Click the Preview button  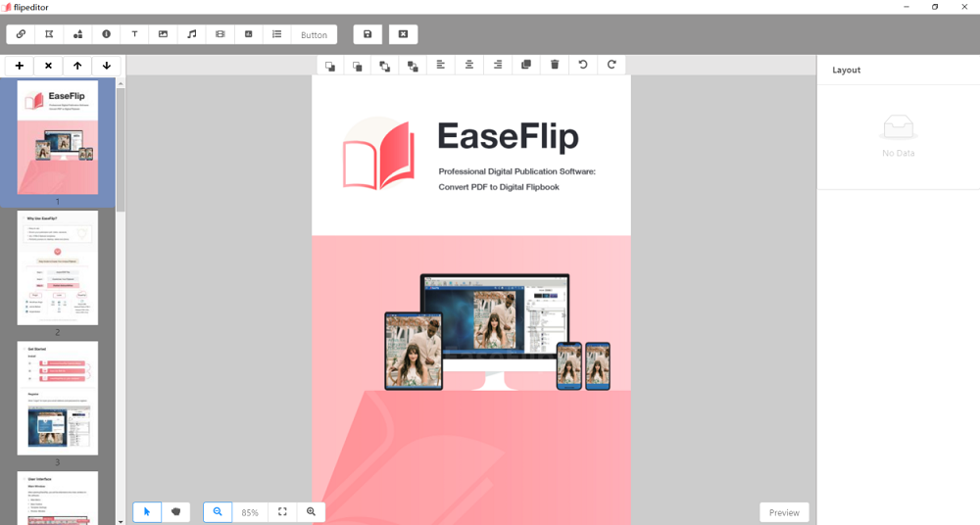tap(784, 512)
